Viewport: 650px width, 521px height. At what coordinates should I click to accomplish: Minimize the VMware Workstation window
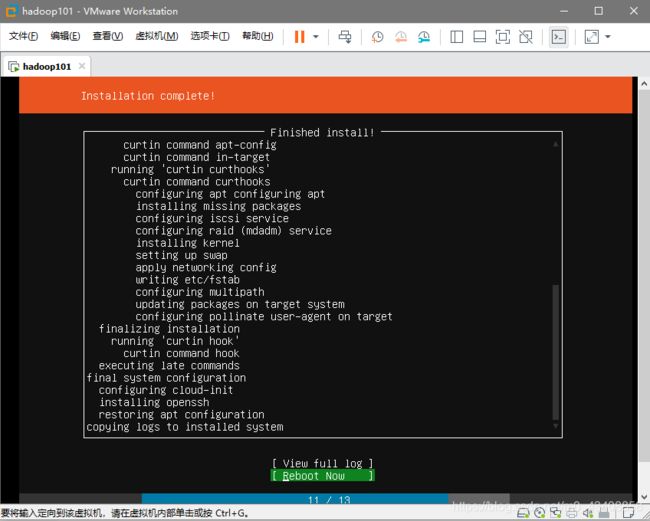click(x=564, y=11)
